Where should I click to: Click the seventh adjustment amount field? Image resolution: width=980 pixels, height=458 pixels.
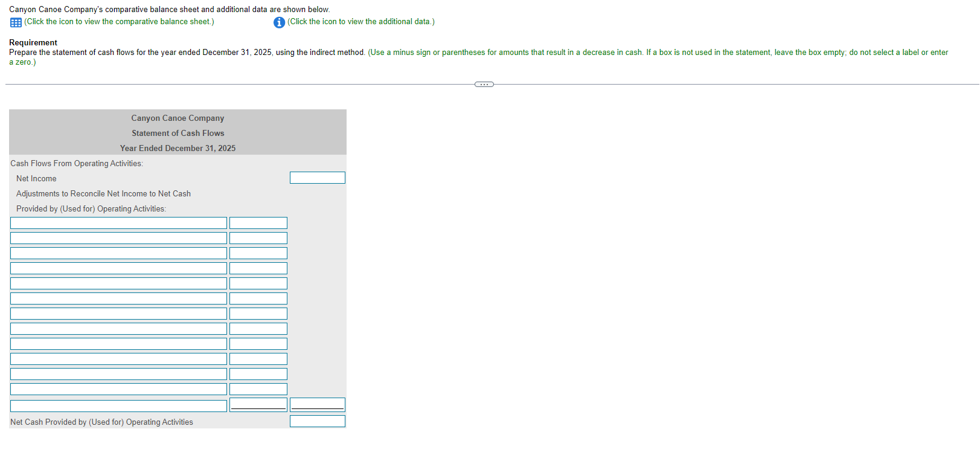click(x=258, y=314)
